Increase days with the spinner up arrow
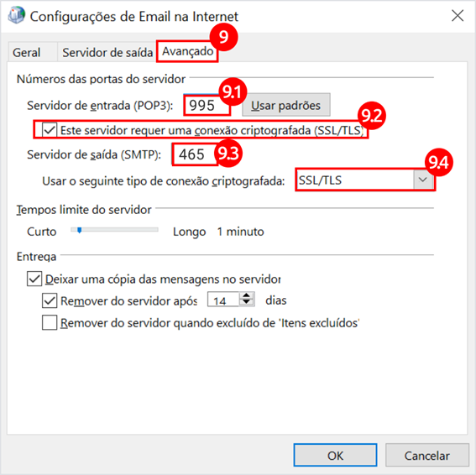The width and height of the screenshot is (476, 475). (246, 295)
